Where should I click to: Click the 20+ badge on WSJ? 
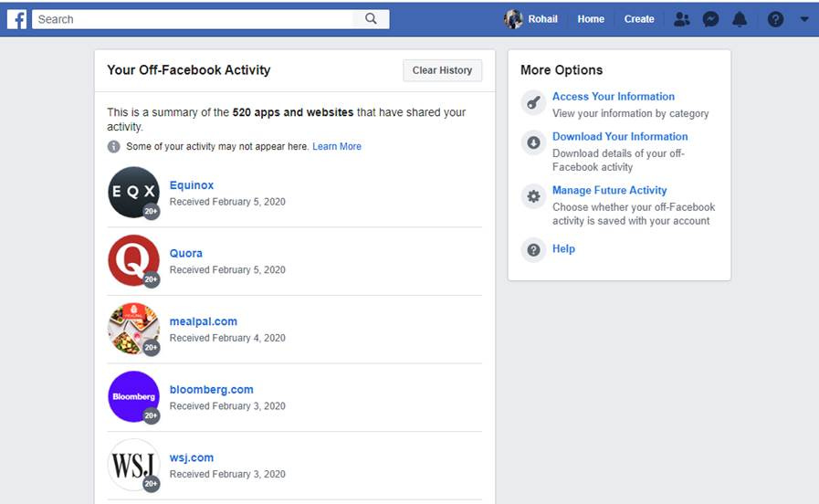tap(151, 484)
